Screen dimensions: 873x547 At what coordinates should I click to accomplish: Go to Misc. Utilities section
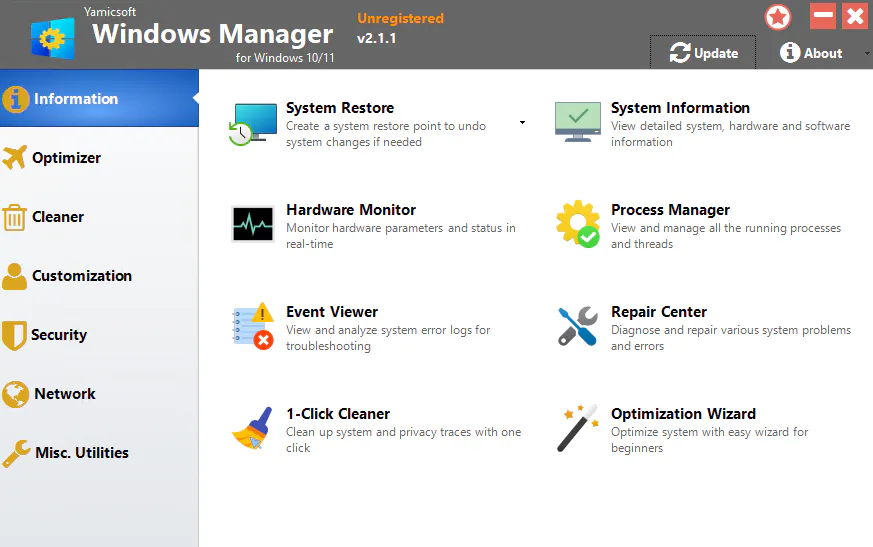click(99, 453)
